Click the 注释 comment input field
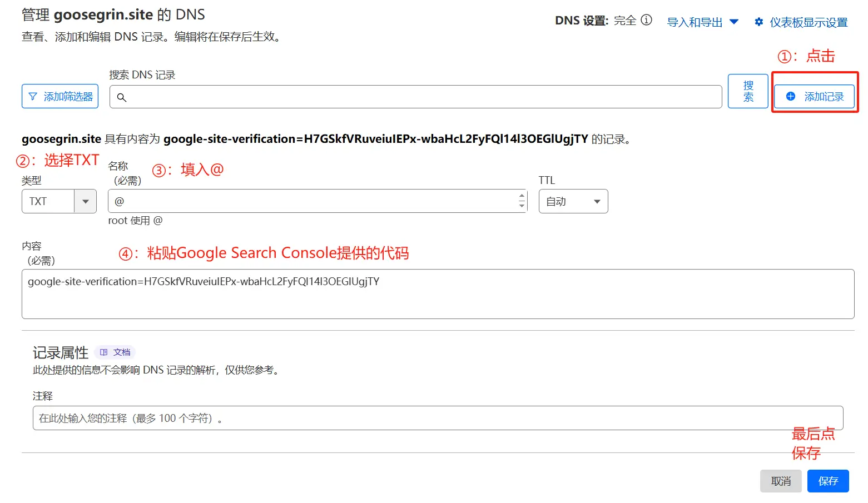 (438, 418)
